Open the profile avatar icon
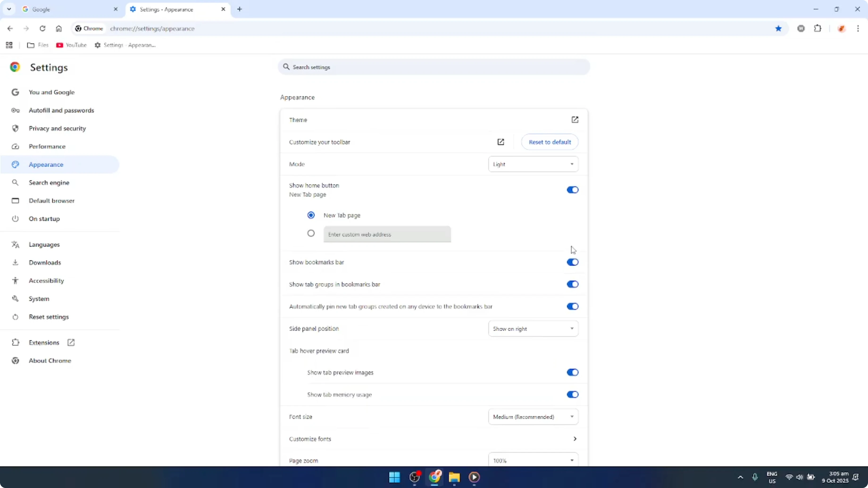 click(x=841, y=29)
